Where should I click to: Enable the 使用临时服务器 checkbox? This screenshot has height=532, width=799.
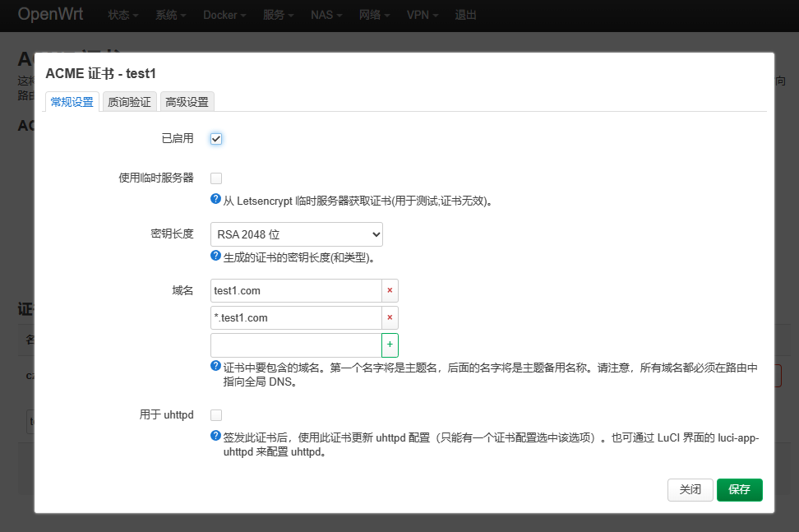pos(216,178)
